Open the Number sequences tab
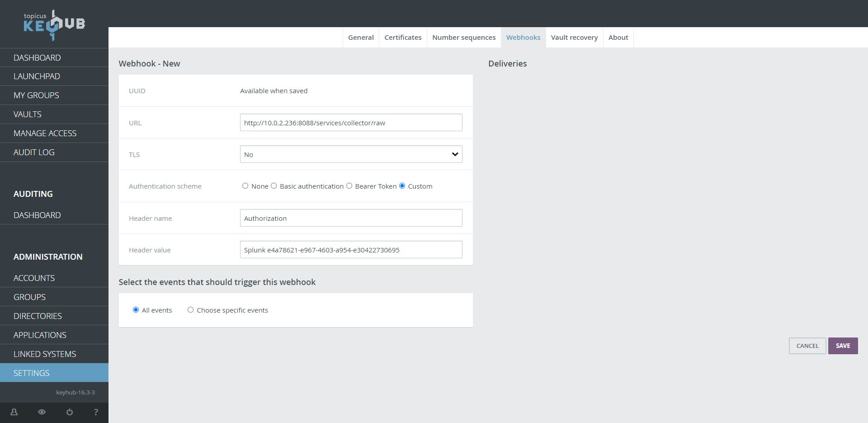 tap(464, 38)
